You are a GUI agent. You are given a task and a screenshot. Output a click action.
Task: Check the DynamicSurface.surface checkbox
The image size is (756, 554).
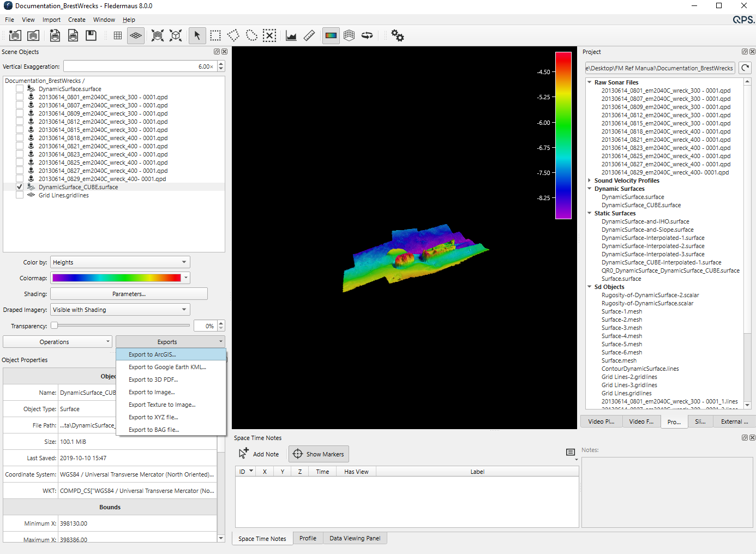(x=20, y=89)
